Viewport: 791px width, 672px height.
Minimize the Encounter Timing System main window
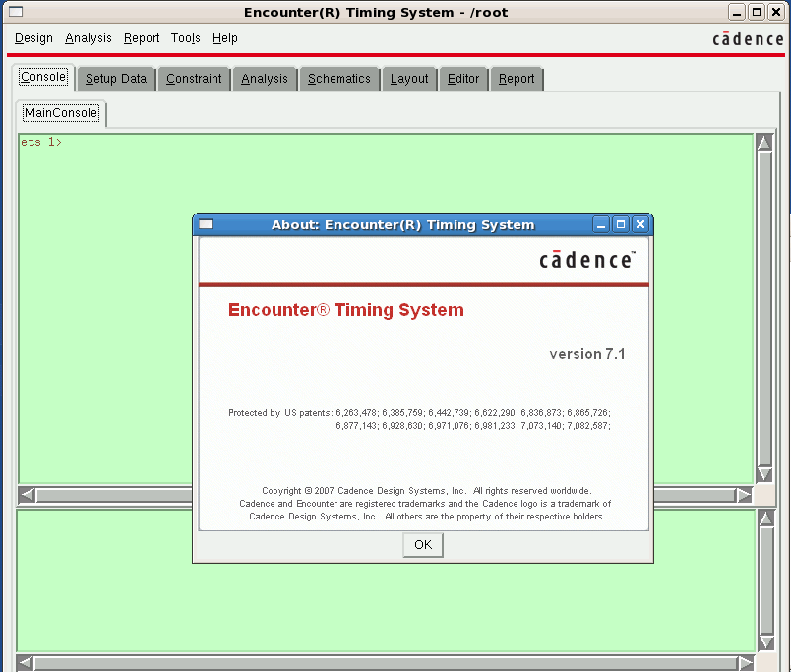point(737,12)
